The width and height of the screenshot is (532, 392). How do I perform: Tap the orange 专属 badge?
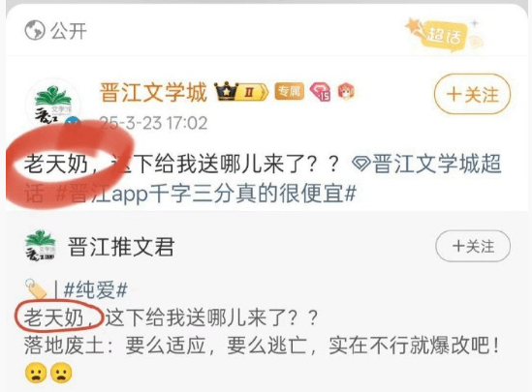[x=289, y=92]
